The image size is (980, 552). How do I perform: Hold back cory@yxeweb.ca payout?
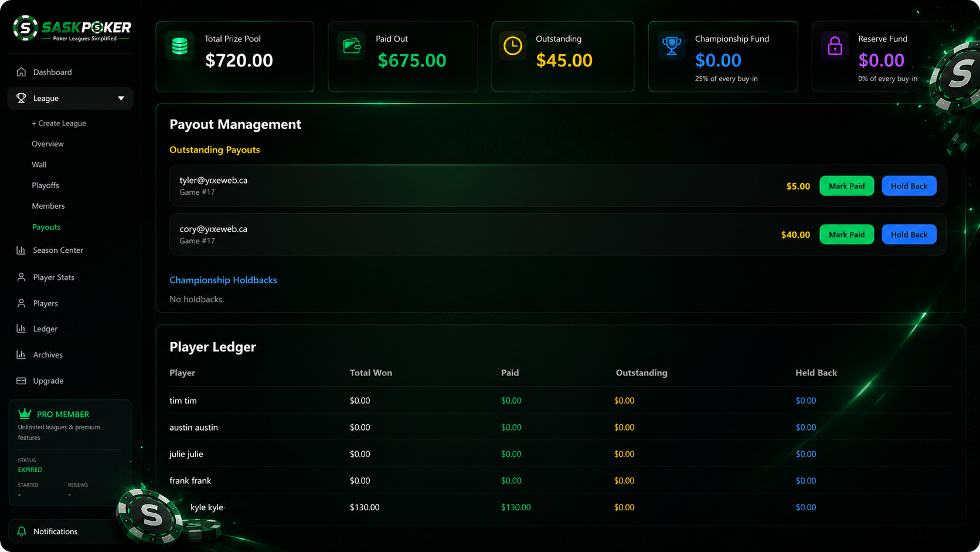pyautogui.click(x=909, y=235)
